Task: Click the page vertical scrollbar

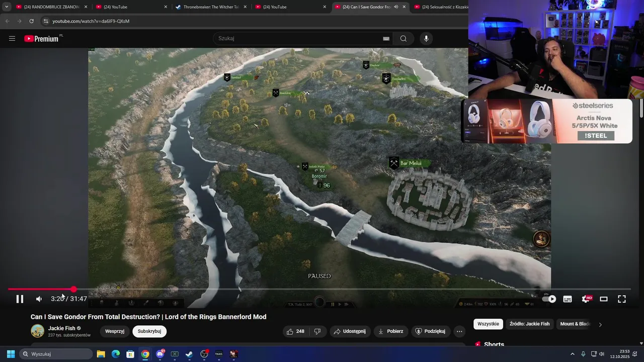Action: pos(641,108)
